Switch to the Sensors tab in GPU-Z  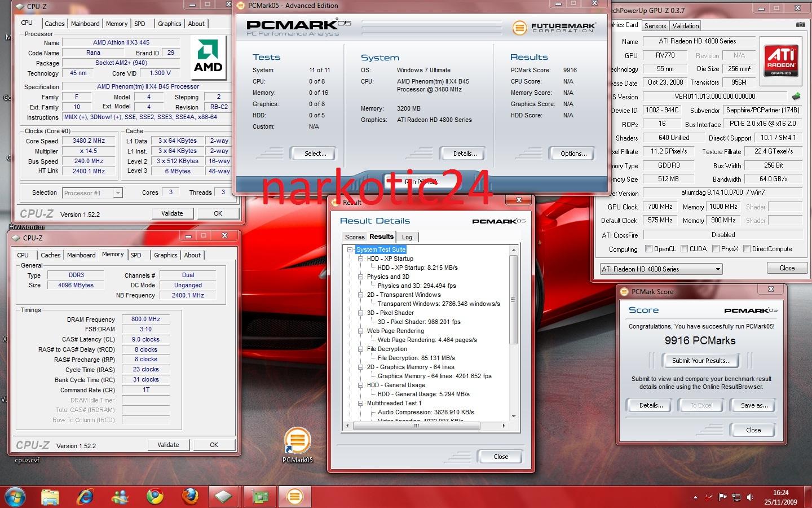coord(655,26)
